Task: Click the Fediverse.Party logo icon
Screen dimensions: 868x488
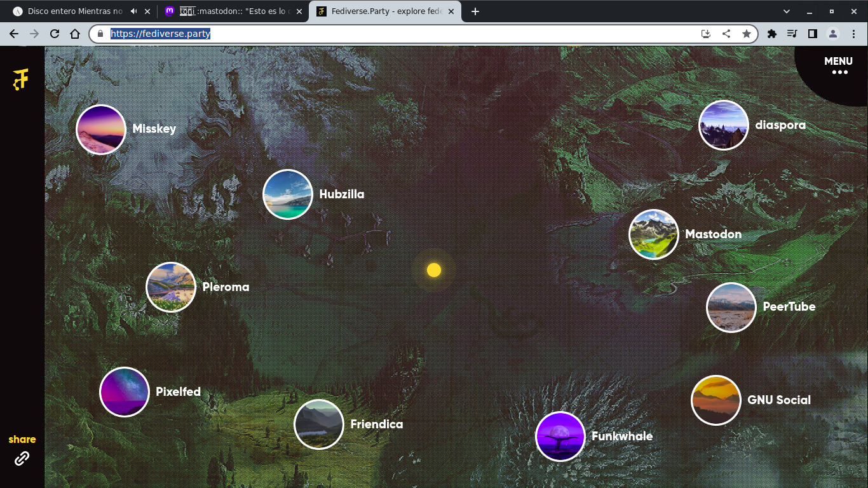Action: pos(21,79)
